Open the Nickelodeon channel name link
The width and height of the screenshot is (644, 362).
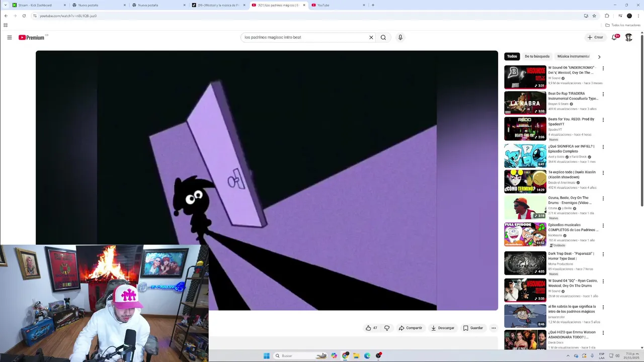[x=555, y=235]
